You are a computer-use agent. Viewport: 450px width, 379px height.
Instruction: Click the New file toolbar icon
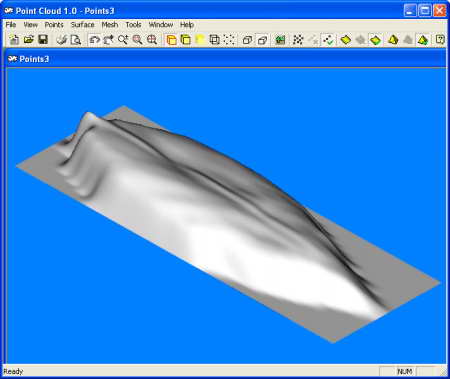click(14, 40)
